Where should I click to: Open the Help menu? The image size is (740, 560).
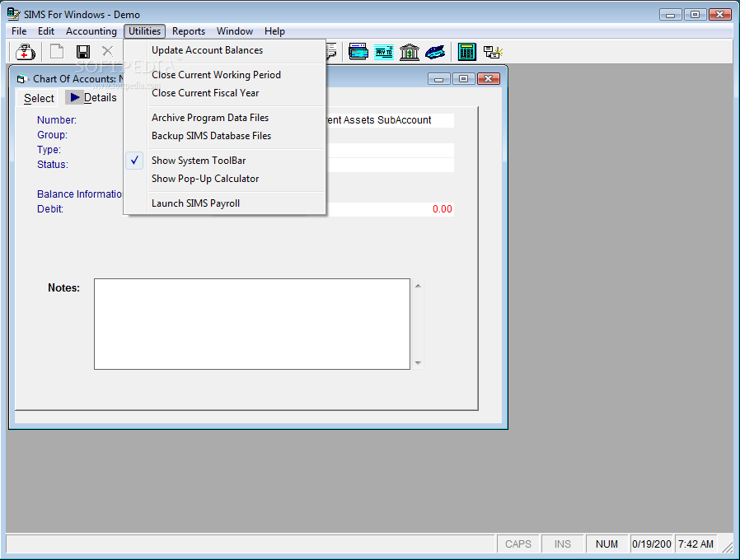click(x=274, y=31)
